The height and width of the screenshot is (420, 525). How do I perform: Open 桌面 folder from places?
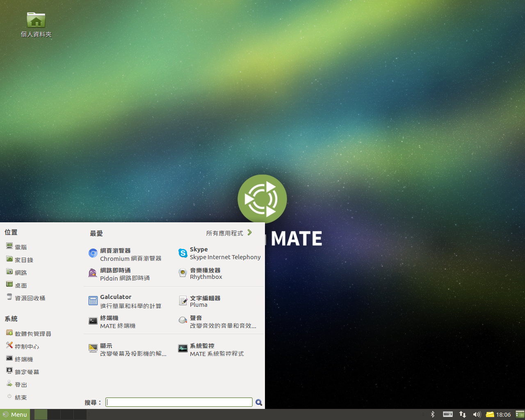pyautogui.click(x=16, y=285)
